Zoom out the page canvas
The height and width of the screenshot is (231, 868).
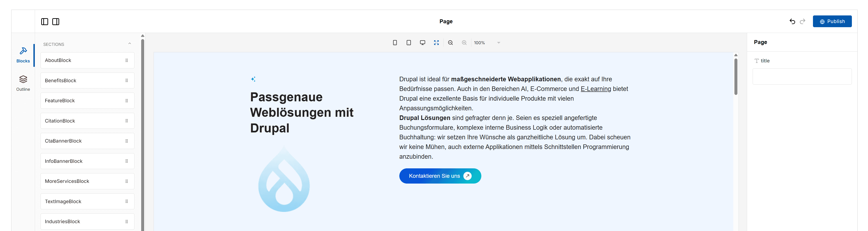coord(450,42)
